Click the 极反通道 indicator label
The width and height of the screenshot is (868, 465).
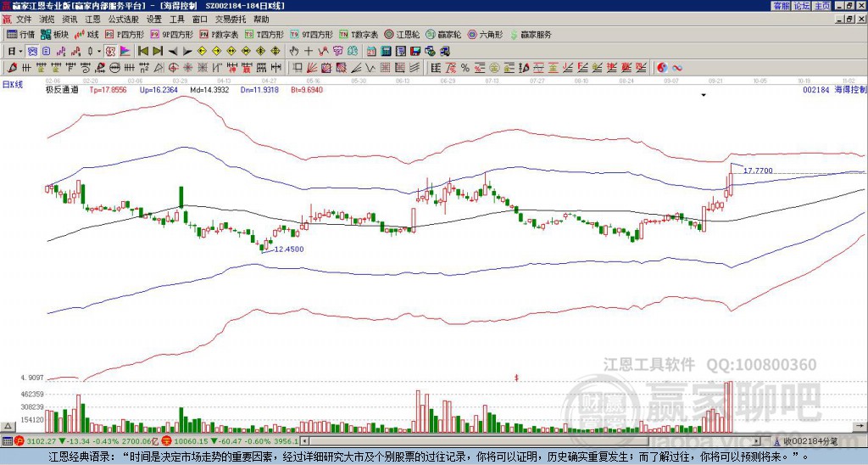click(62, 89)
